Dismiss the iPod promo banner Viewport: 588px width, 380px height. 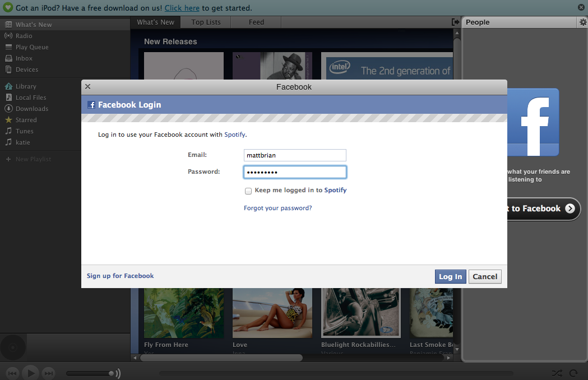click(581, 7)
